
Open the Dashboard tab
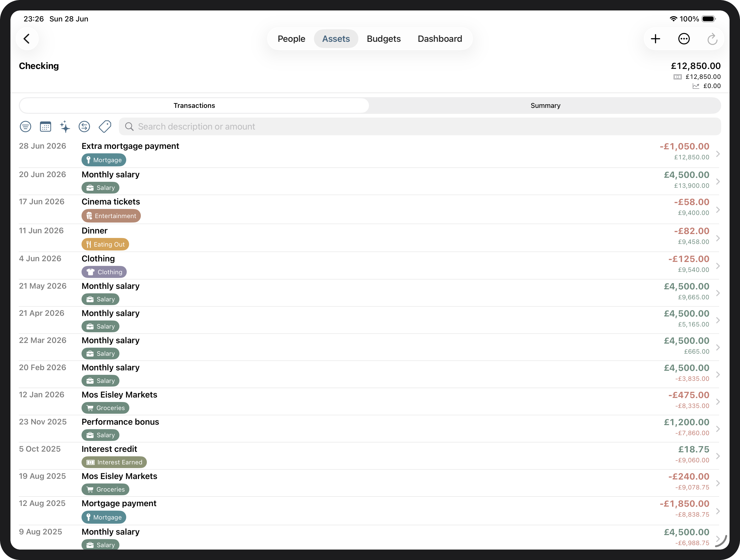pyautogui.click(x=440, y=39)
